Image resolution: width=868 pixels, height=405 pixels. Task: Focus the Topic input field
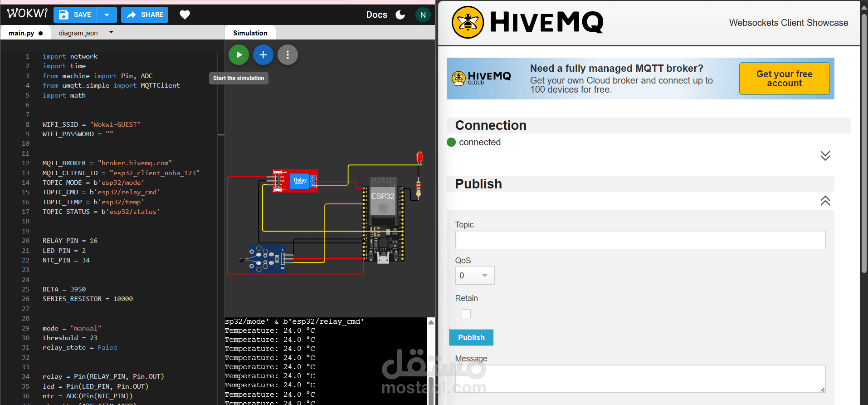click(x=640, y=240)
